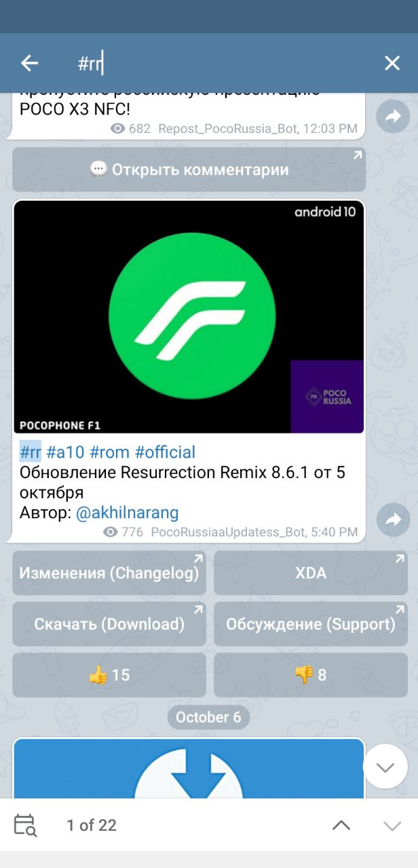Image resolution: width=418 pixels, height=868 pixels.
Task: Open Обсуждение (Support) button
Action: pos(311,624)
